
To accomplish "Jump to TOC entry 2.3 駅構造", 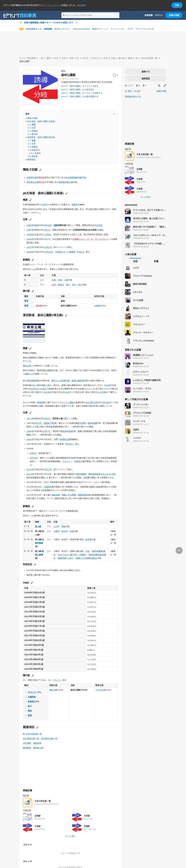I will pos(33,131).
